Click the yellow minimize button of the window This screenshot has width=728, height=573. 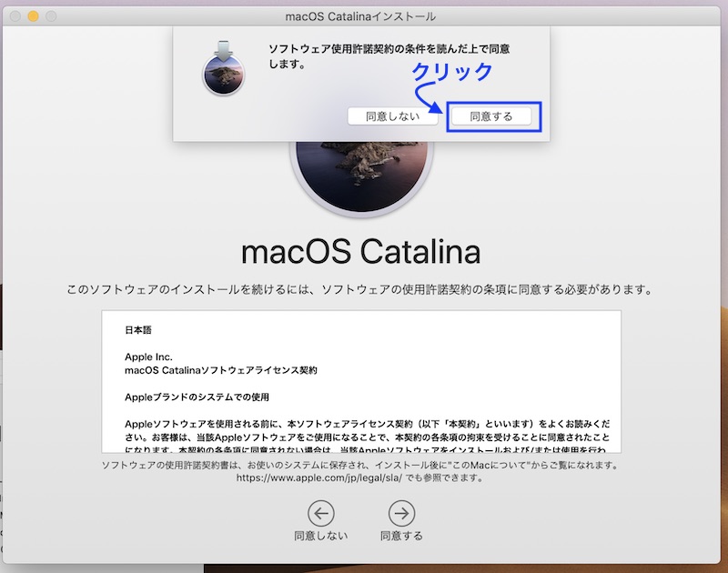click(x=33, y=16)
